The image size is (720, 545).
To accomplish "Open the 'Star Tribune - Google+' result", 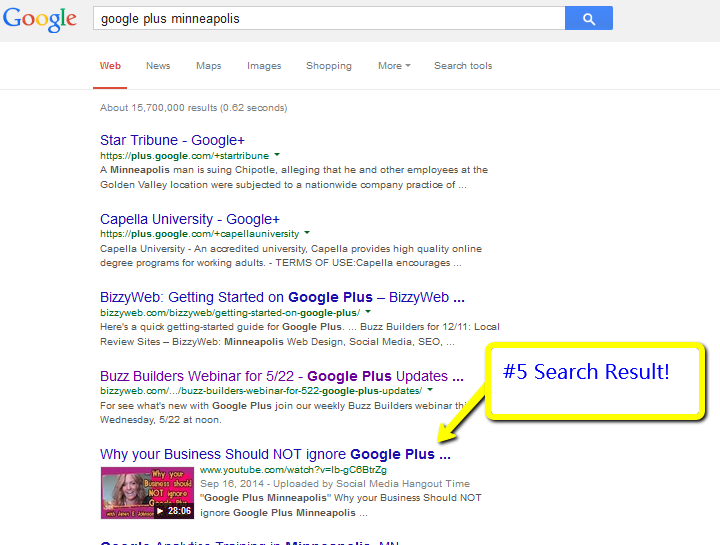I will coord(172,140).
